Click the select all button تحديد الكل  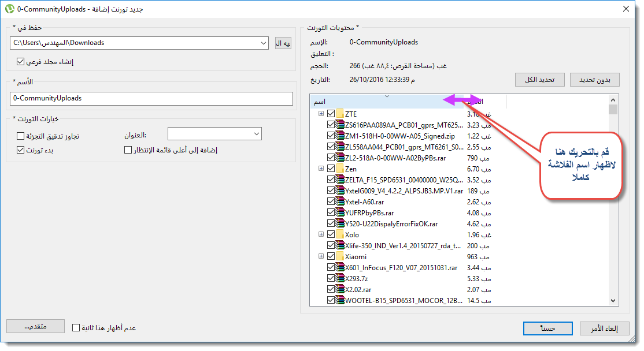click(x=540, y=80)
